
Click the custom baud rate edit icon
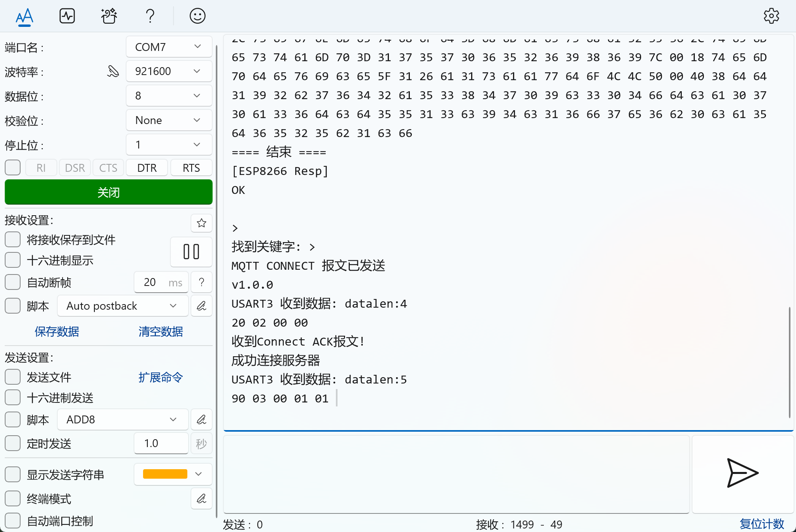pyautogui.click(x=113, y=71)
